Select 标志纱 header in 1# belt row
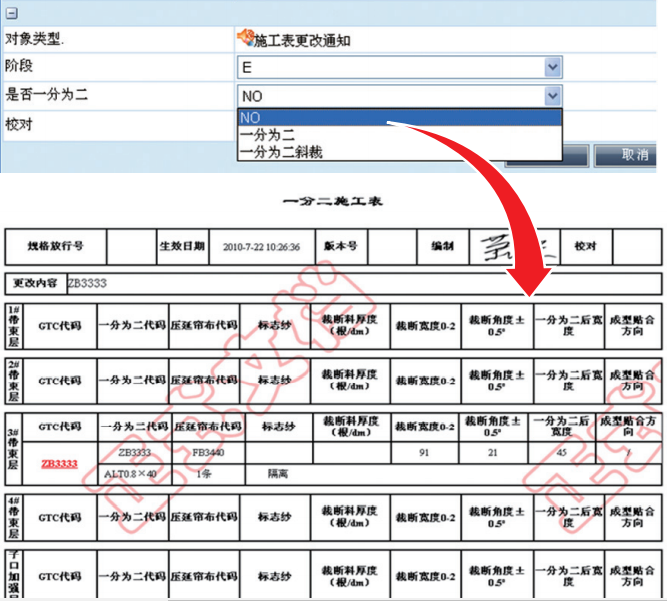 275,326
